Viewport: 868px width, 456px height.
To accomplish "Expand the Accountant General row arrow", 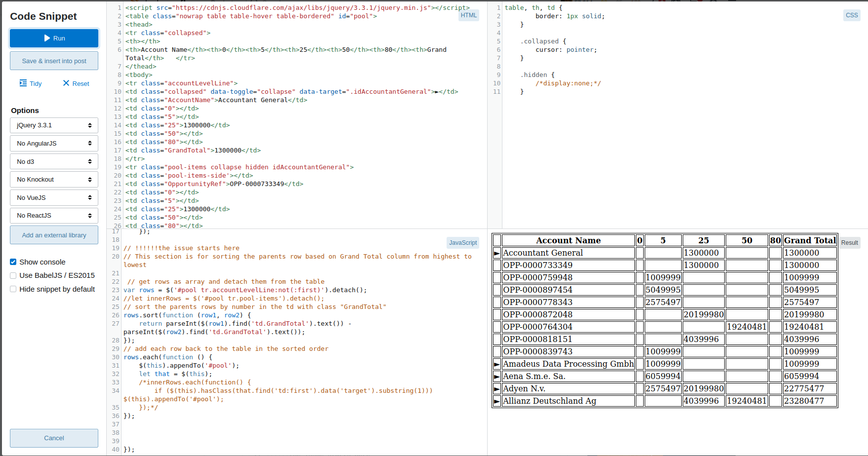I will (497, 253).
